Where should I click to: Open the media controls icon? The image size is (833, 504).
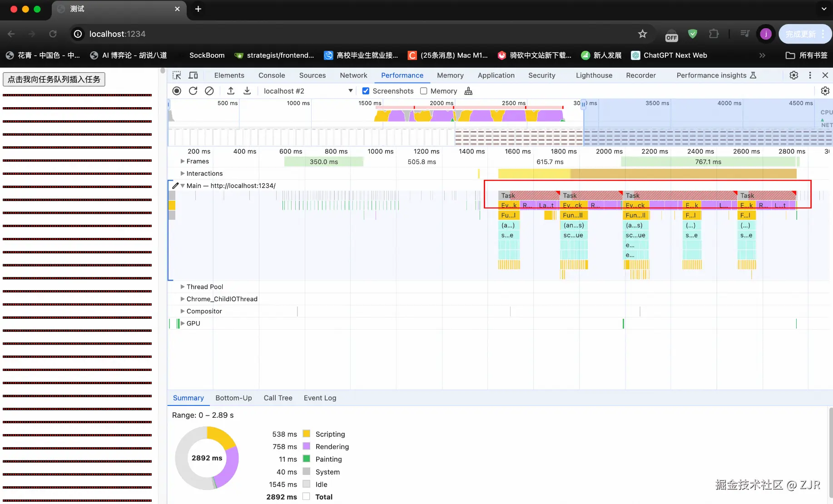[744, 34]
